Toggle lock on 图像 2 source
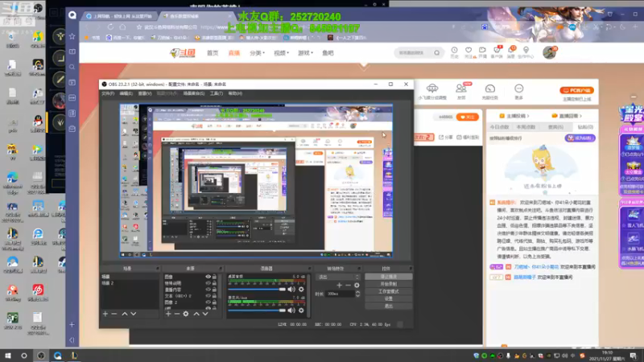 click(214, 302)
